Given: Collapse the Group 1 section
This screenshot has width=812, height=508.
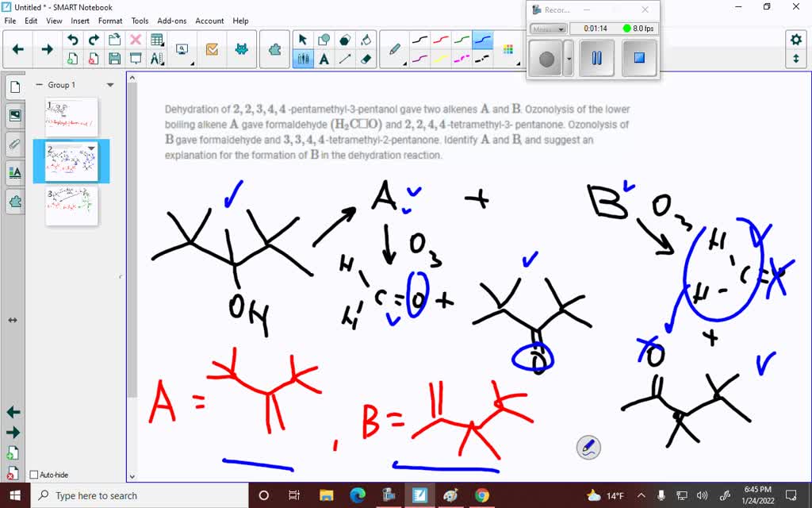Looking at the screenshot, I should [39, 84].
